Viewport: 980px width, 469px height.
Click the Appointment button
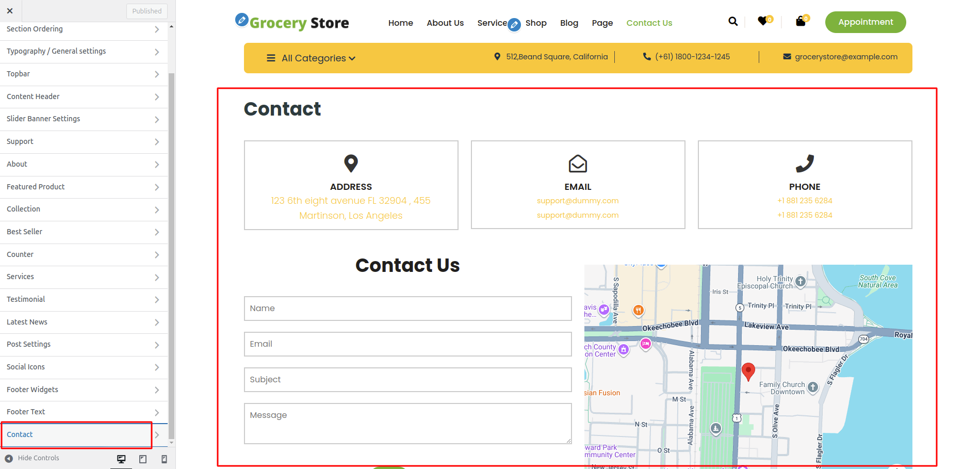[865, 22]
